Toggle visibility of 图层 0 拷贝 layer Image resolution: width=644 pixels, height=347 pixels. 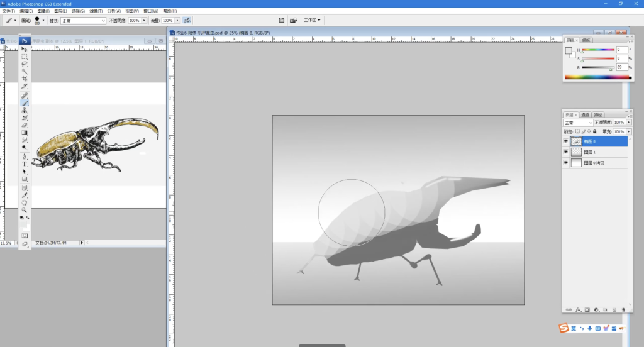pyautogui.click(x=566, y=163)
